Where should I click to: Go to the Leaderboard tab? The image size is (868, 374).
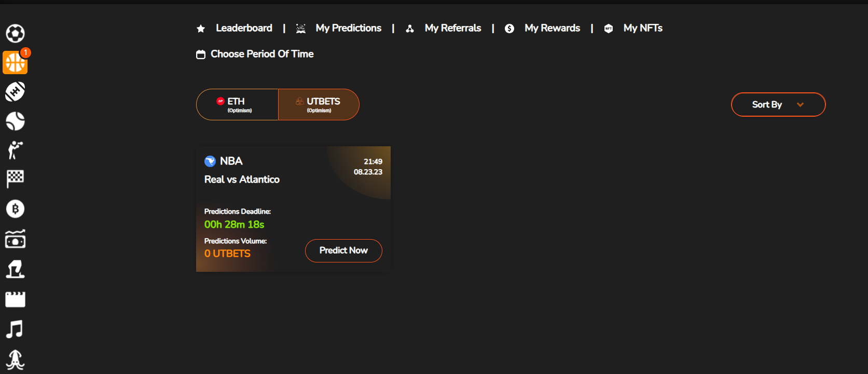(243, 28)
